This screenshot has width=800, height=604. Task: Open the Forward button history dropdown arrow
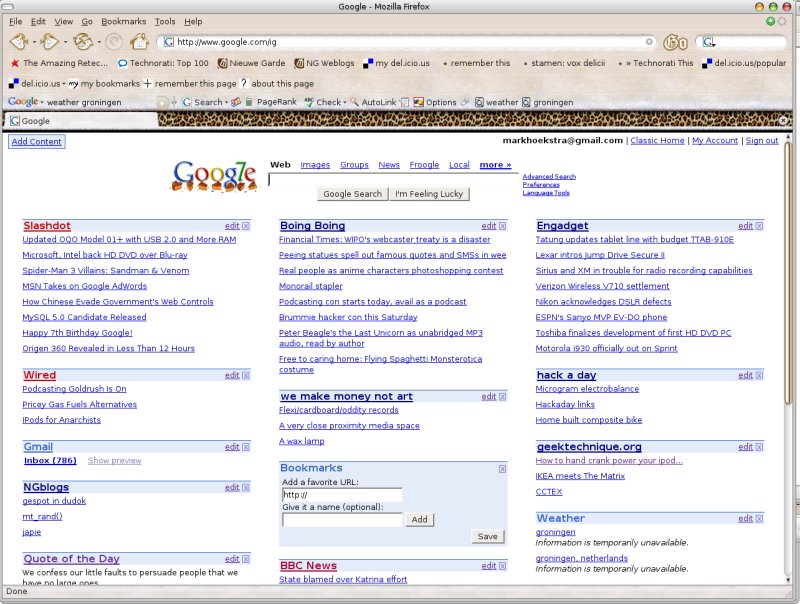tap(64, 42)
